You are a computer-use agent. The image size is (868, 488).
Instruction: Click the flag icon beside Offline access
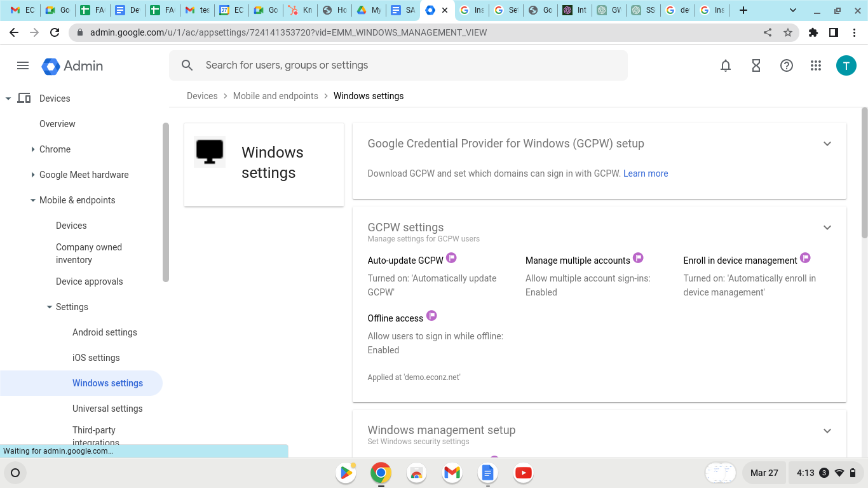431,315
